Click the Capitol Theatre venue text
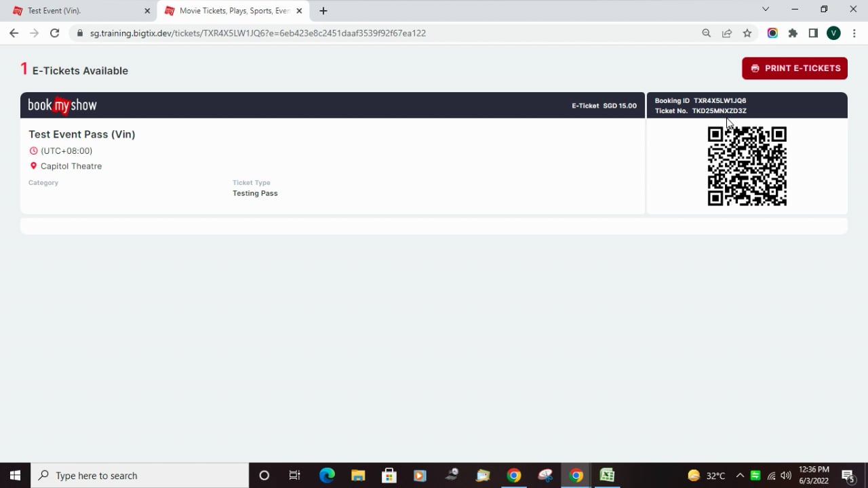The image size is (868, 488). 71,166
